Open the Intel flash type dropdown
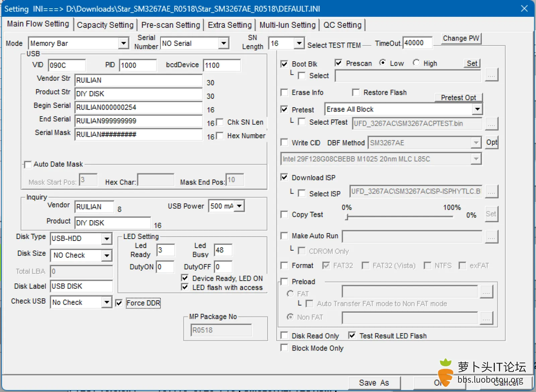This screenshot has height=392, width=536. pos(476,159)
